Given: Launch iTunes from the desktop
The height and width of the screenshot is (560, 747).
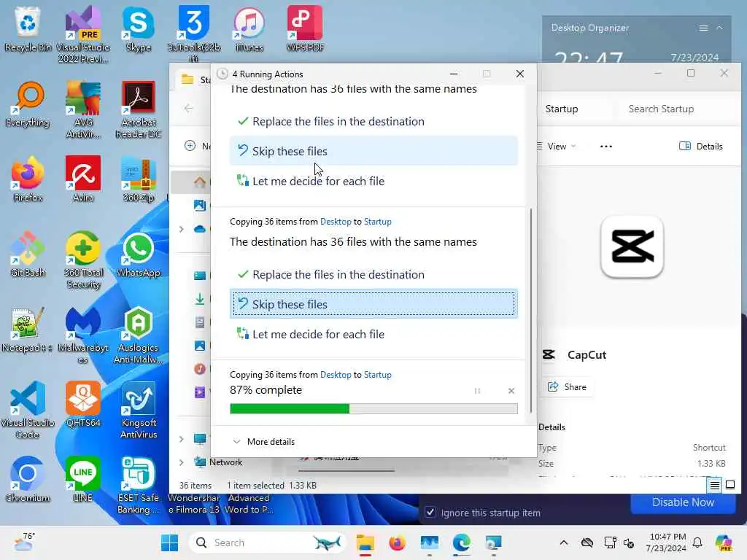Looking at the screenshot, I should [x=249, y=29].
